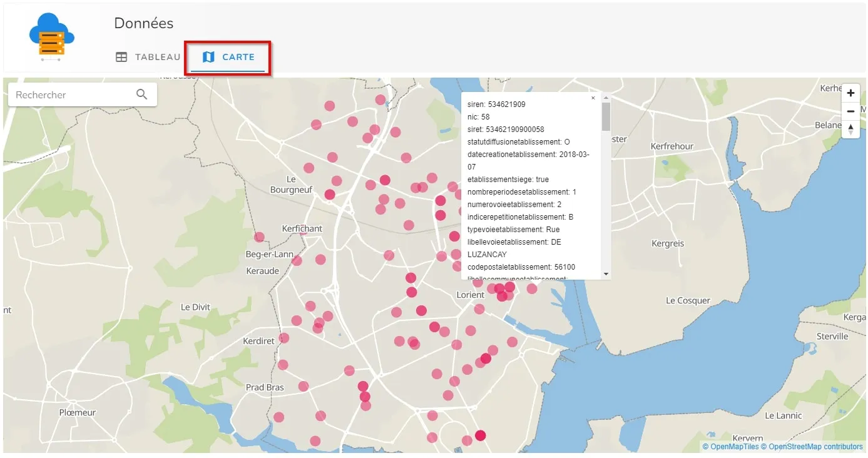The width and height of the screenshot is (868, 458).
Task: Click the Beg-er-Lann map label
Action: pos(270,254)
